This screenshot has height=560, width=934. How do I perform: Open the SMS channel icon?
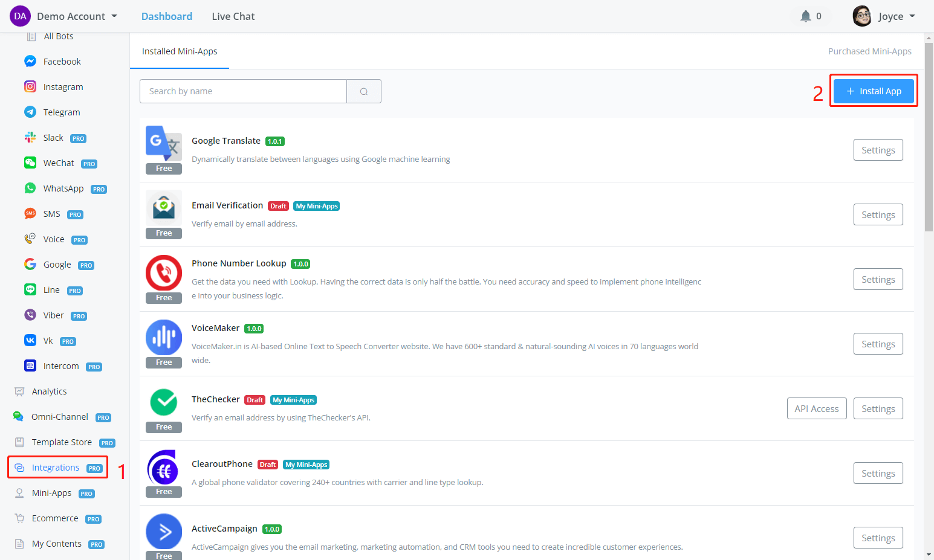30,213
